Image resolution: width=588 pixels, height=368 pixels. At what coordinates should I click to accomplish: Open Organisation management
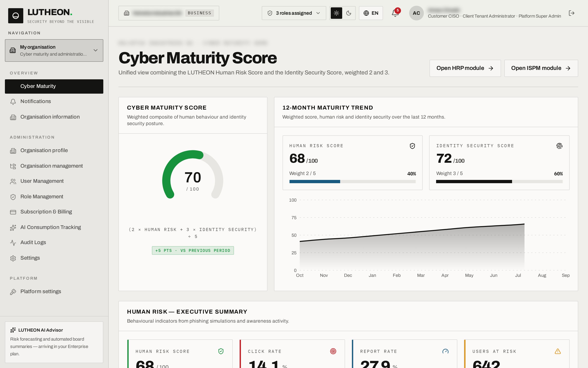[x=54, y=166]
